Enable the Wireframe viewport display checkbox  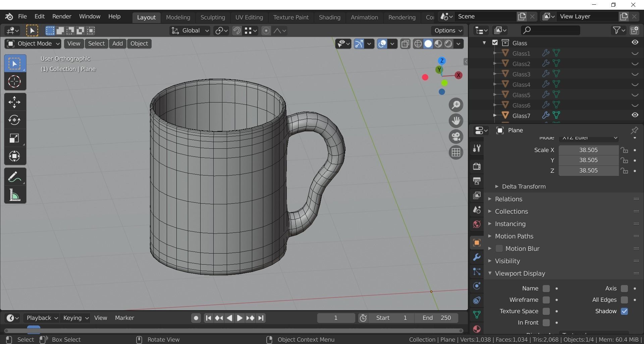pyautogui.click(x=546, y=300)
